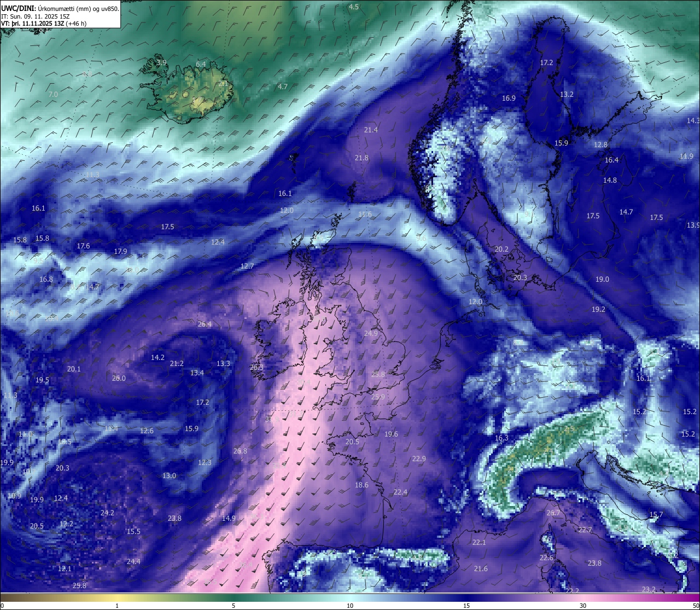Click the IT: Sun. 09. 11. 2025 15Z line
Image resolution: width=700 pixels, height=610 pixels.
pos(36,16)
